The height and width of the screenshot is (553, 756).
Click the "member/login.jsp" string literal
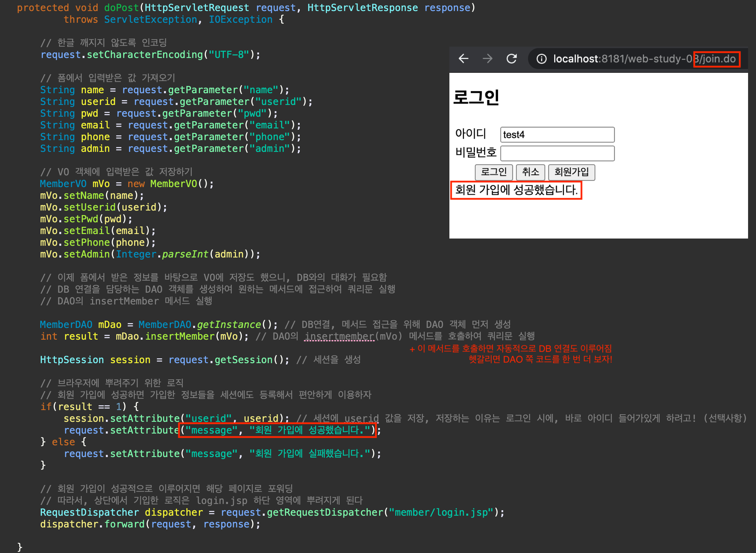tap(441, 512)
